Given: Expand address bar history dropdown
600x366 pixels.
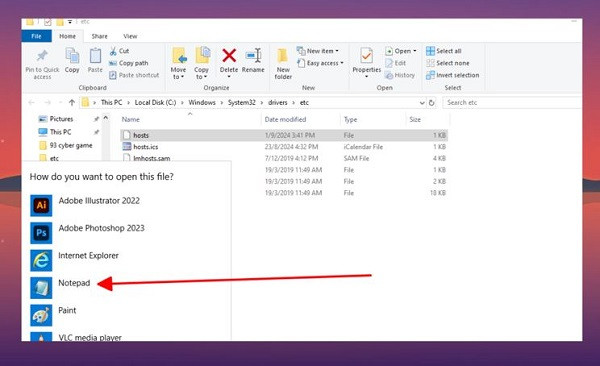Looking at the screenshot, I should click(422, 103).
